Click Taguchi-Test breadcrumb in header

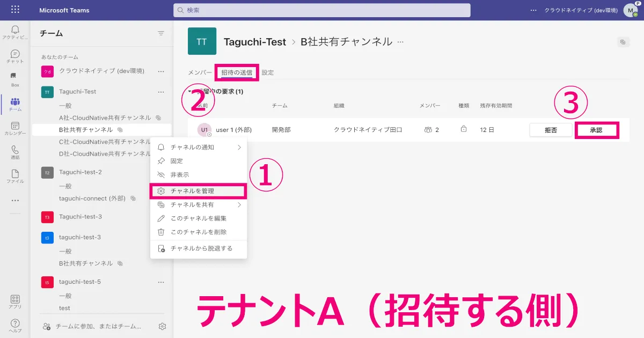[255, 42]
